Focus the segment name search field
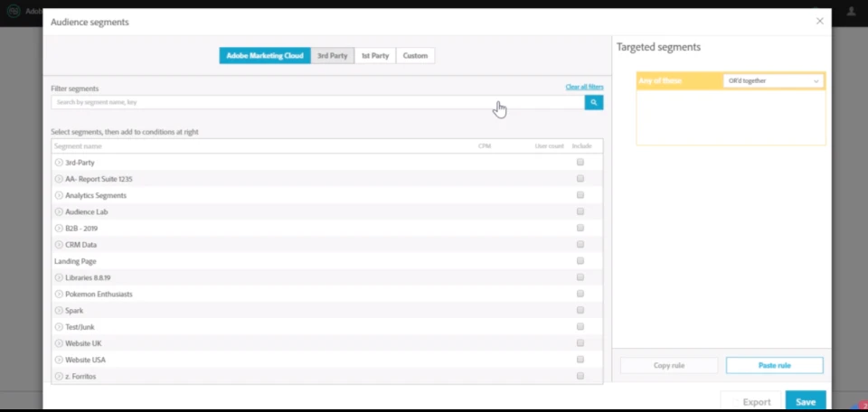The image size is (868, 412). [x=317, y=102]
